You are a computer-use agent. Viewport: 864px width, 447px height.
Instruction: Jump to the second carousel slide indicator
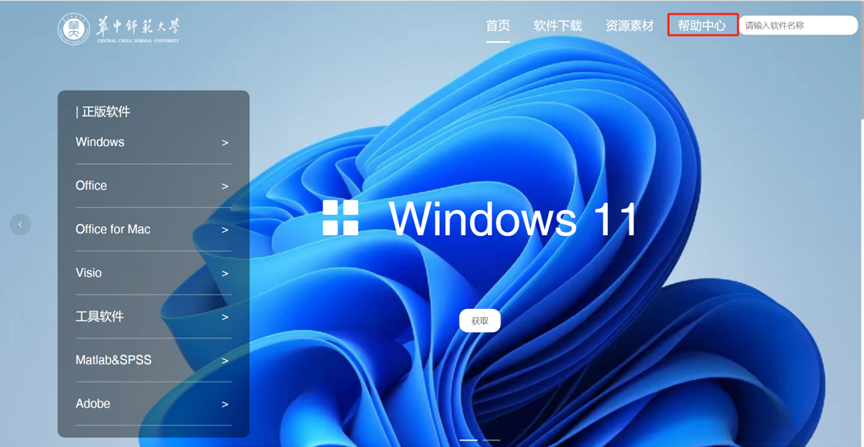(x=490, y=440)
